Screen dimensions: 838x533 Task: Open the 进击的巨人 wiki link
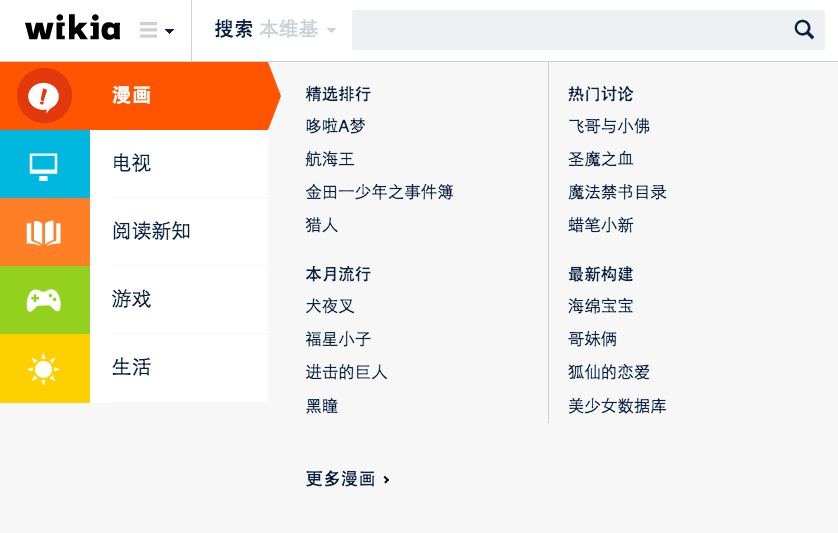pos(346,372)
